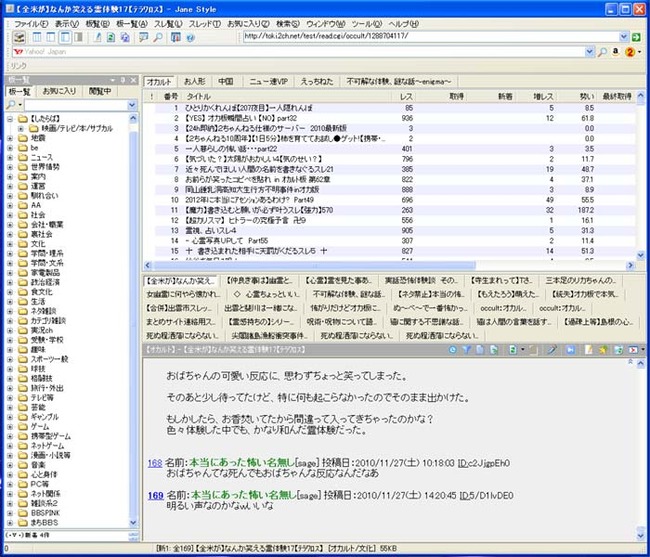Click post number 169 link
650x557 pixels.
coord(155,495)
